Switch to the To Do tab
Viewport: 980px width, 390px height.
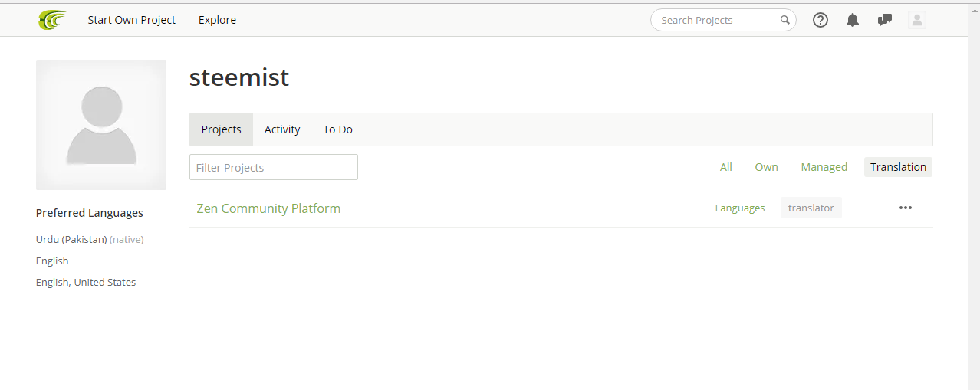(x=337, y=129)
